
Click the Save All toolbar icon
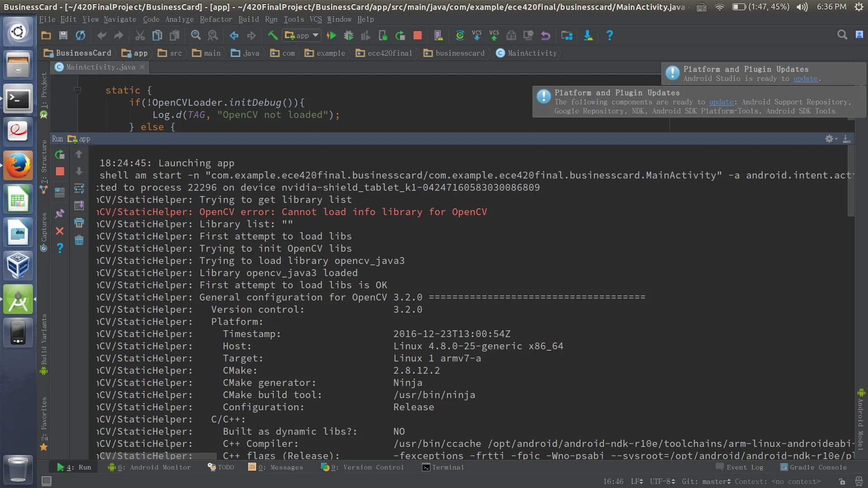pos(63,35)
